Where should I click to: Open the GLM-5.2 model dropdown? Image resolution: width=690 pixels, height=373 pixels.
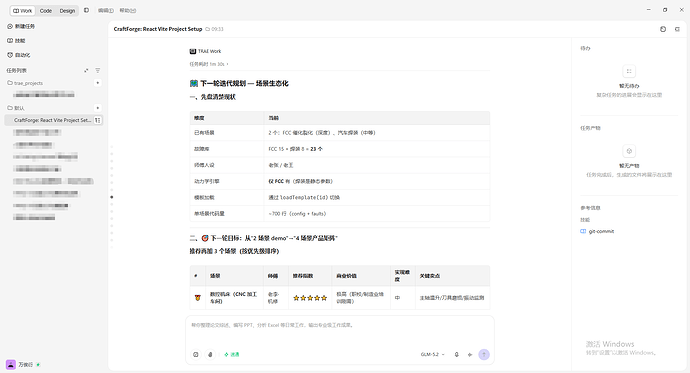pos(432,355)
